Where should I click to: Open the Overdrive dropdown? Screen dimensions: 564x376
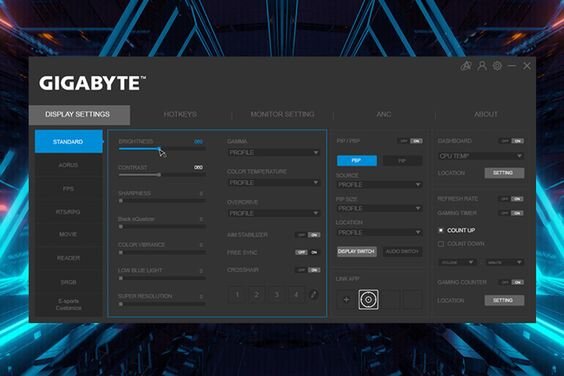(274, 213)
